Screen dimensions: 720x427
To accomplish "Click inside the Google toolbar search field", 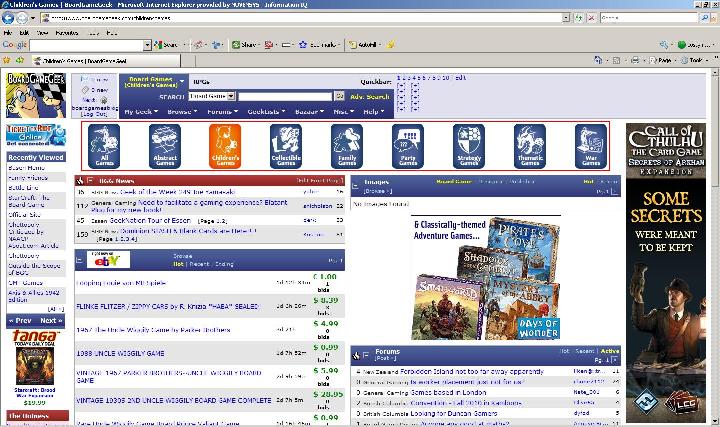I will tap(86, 45).
